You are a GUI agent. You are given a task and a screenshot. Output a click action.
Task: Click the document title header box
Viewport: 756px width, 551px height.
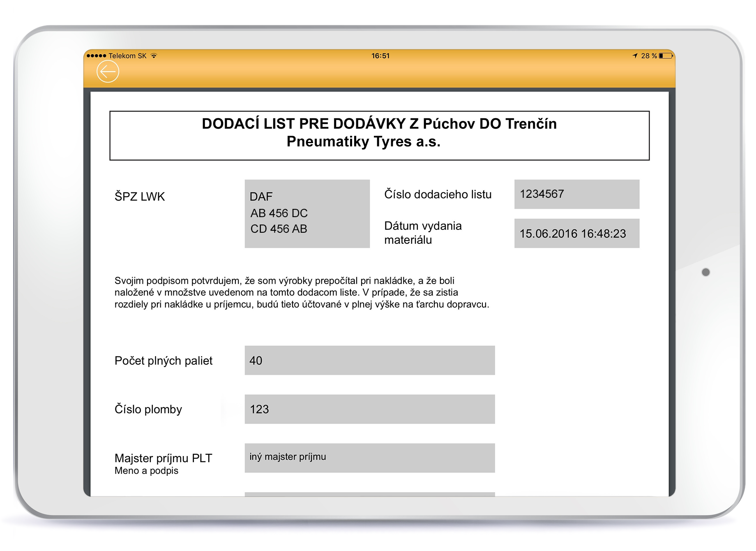[x=380, y=135]
